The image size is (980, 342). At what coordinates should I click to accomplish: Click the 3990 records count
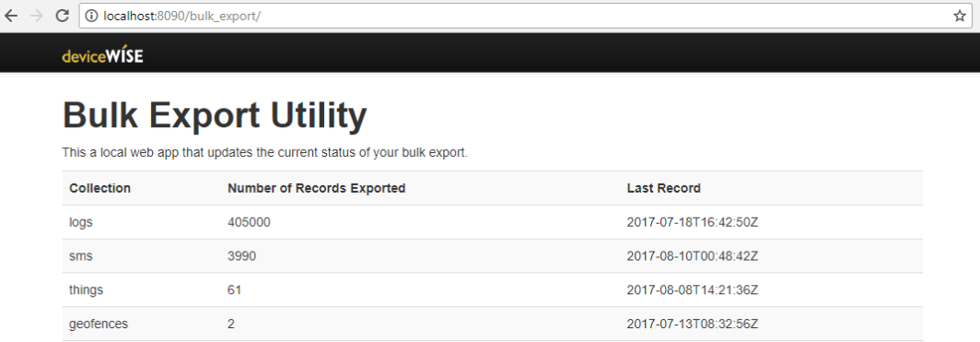point(242,255)
